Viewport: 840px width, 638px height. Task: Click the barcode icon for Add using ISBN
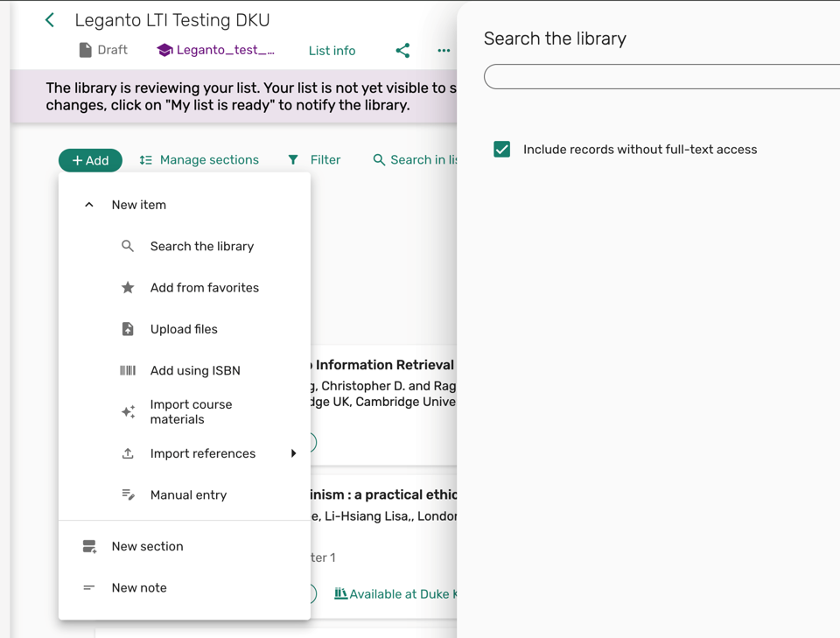click(x=128, y=370)
